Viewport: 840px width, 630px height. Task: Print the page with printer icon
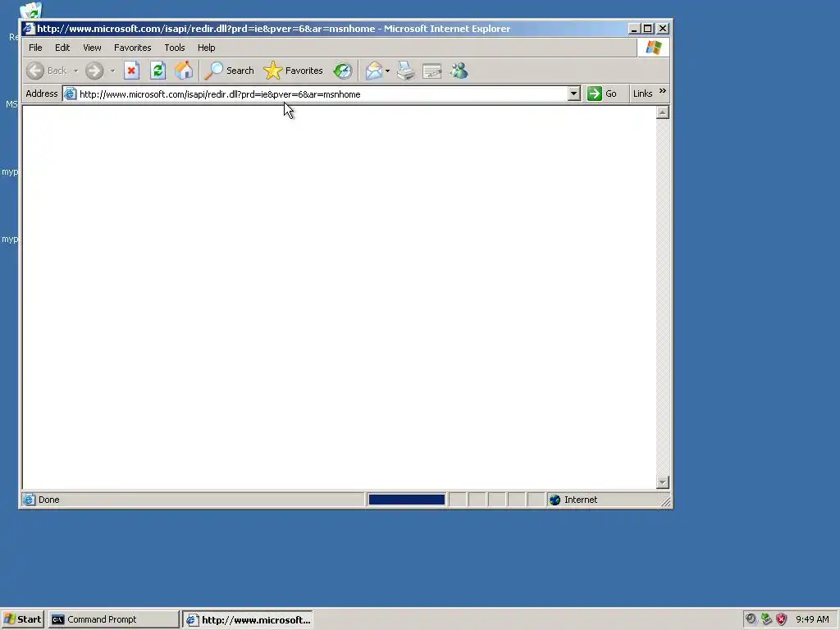coord(405,71)
